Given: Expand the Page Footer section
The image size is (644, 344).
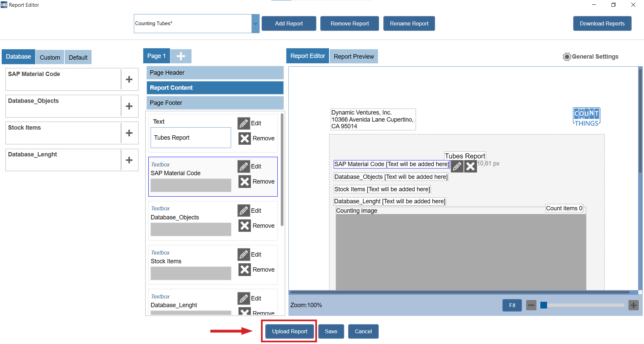Looking at the screenshot, I should point(215,103).
